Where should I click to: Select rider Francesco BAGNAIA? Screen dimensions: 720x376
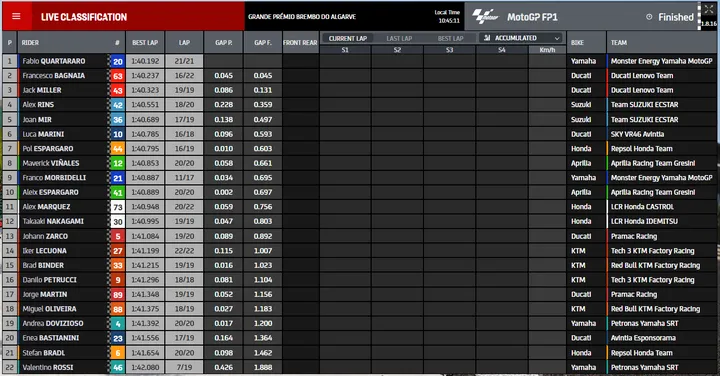click(x=54, y=76)
